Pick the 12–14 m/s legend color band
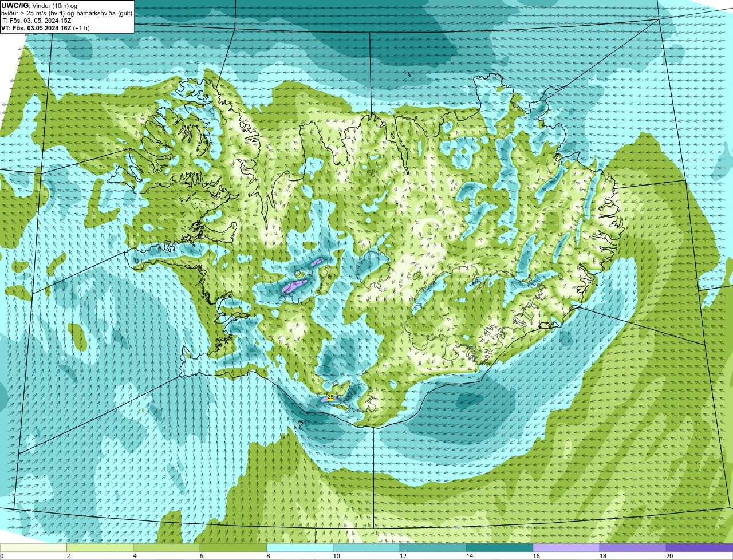The image size is (733, 560). [433, 547]
